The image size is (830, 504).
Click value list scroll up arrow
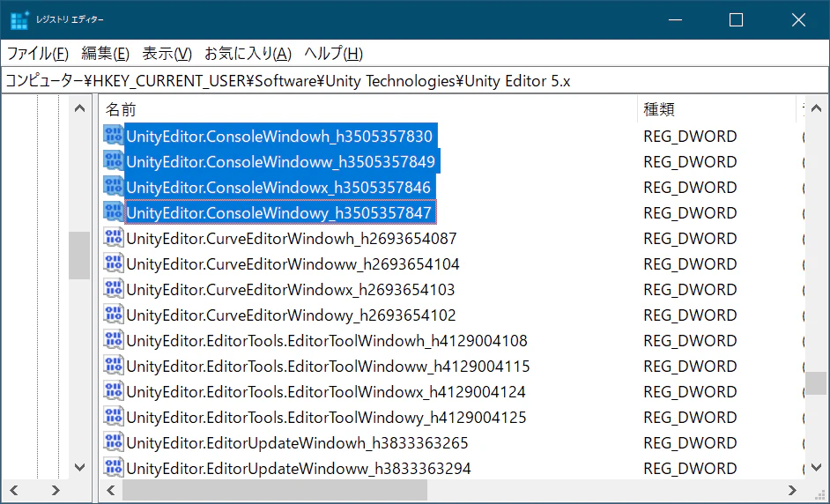(x=816, y=108)
